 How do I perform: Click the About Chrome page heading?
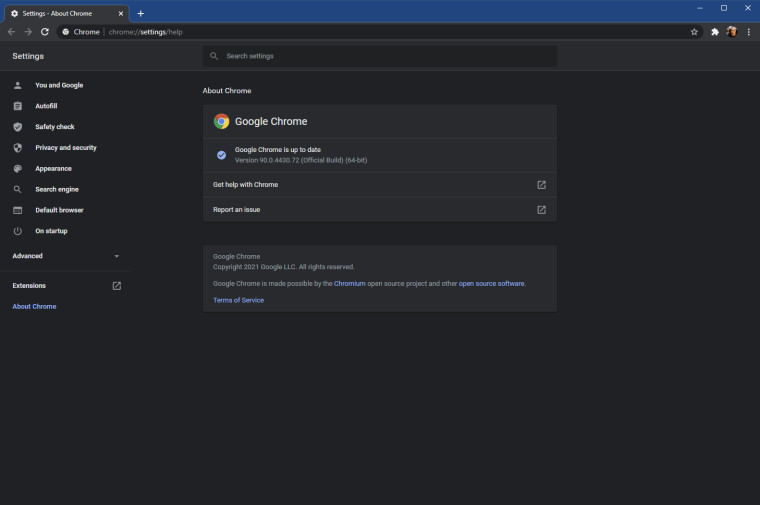pyautogui.click(x=227, y=91)
